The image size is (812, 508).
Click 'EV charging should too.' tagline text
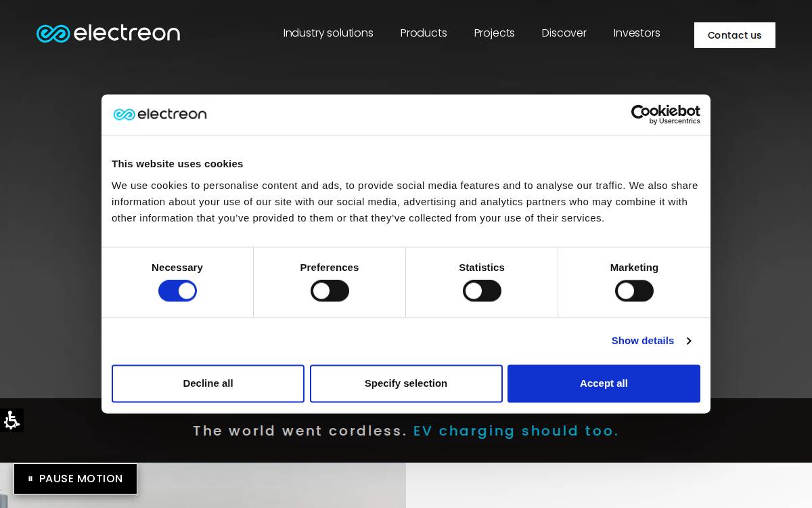tap(516, 431)
